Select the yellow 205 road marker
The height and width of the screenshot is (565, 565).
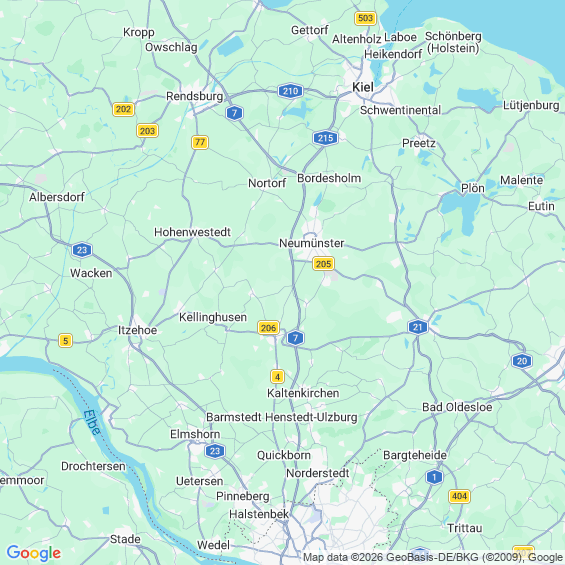(323, 264)
